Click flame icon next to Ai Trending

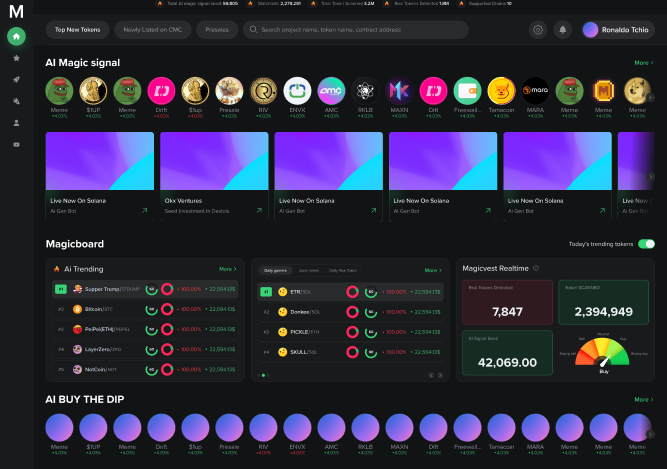coord(57,269)
